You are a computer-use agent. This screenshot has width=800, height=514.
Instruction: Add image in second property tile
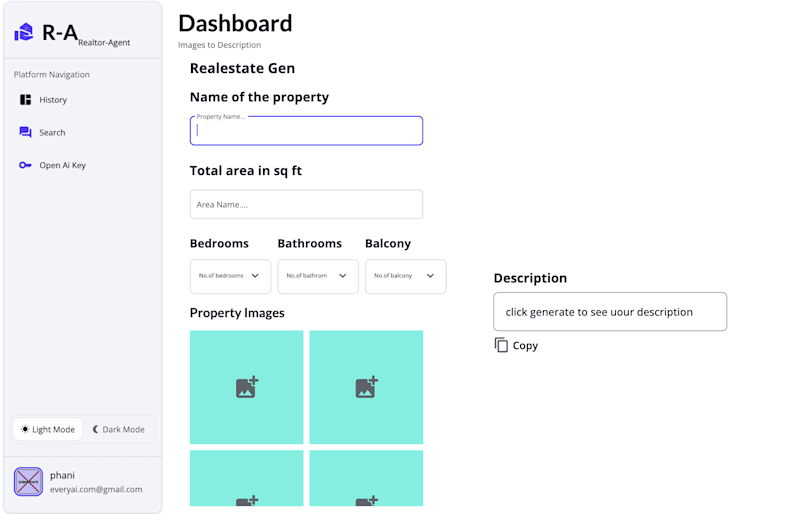point(366,387)
